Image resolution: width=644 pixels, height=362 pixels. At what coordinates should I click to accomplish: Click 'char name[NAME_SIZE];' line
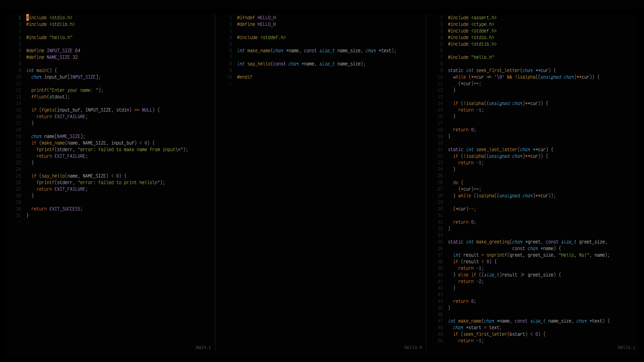click(58, 136)
